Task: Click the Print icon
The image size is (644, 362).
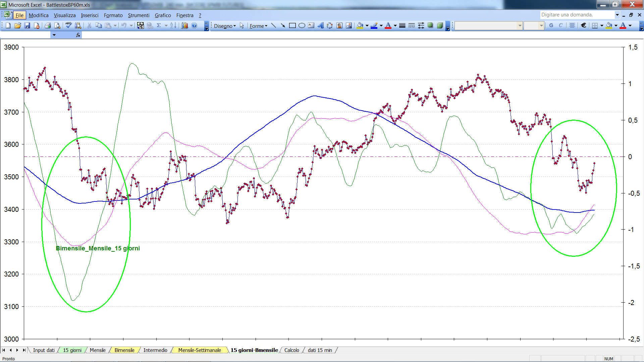Action: (x=48, y=25)
